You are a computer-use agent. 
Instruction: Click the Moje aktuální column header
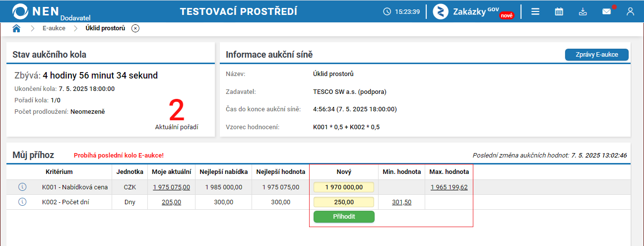pyautogui.click(x=171, y=172)
